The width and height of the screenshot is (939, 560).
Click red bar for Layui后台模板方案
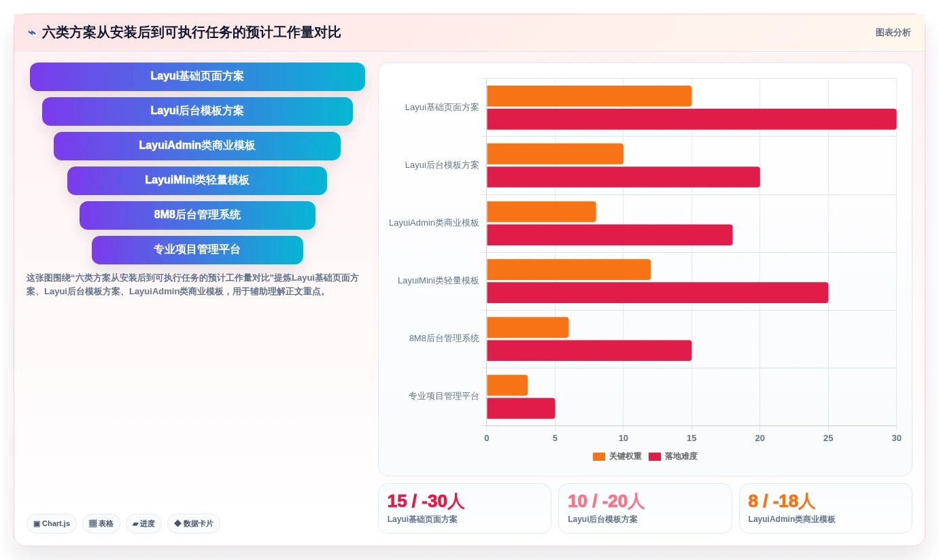pyautogui.click(x=624, y=177)
